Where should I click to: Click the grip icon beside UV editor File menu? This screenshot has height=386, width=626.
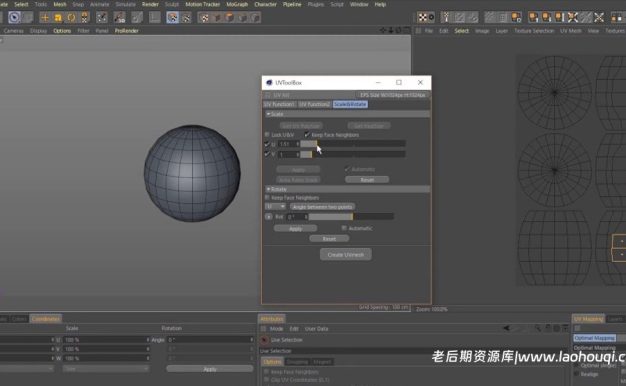coord(418,30)
